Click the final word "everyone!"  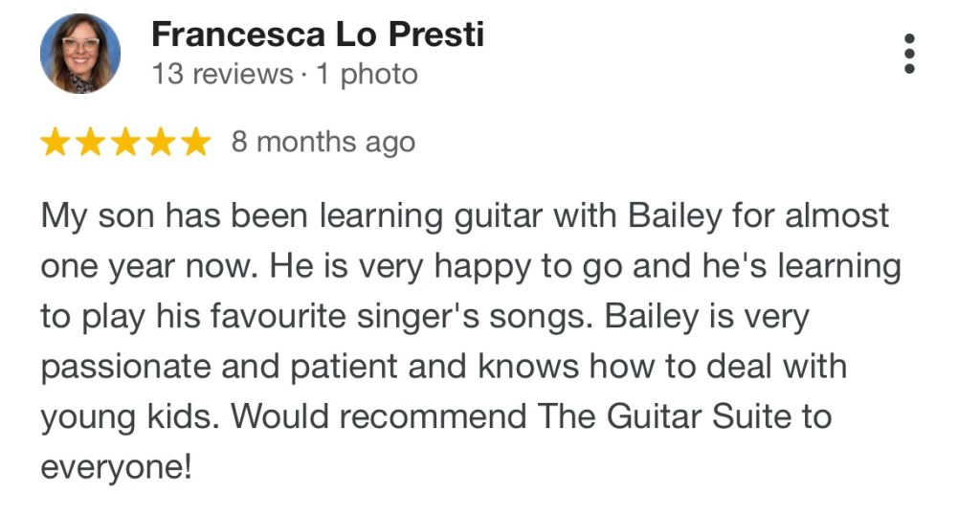coord(116,468)
